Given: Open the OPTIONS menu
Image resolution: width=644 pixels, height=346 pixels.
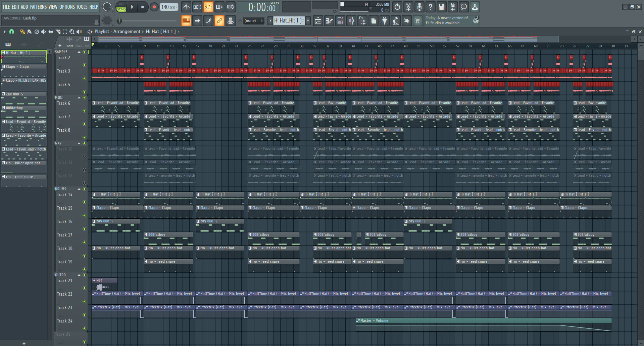Looking at the screenshot, I should click(x=67, y=7).
